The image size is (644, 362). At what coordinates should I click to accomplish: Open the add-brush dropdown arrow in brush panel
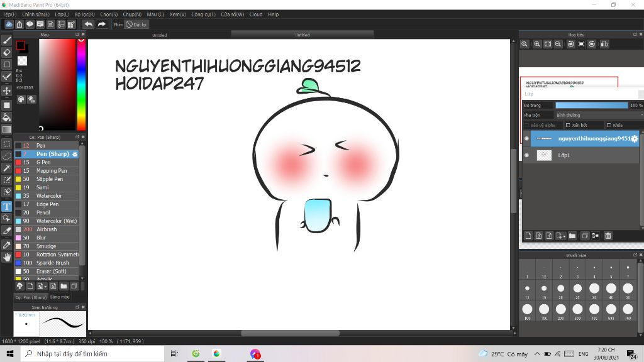point(45,286)
